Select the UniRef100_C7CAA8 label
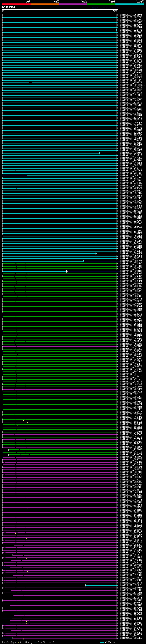The height and width of the screenshot is (644, 146). tap(131, 369)
